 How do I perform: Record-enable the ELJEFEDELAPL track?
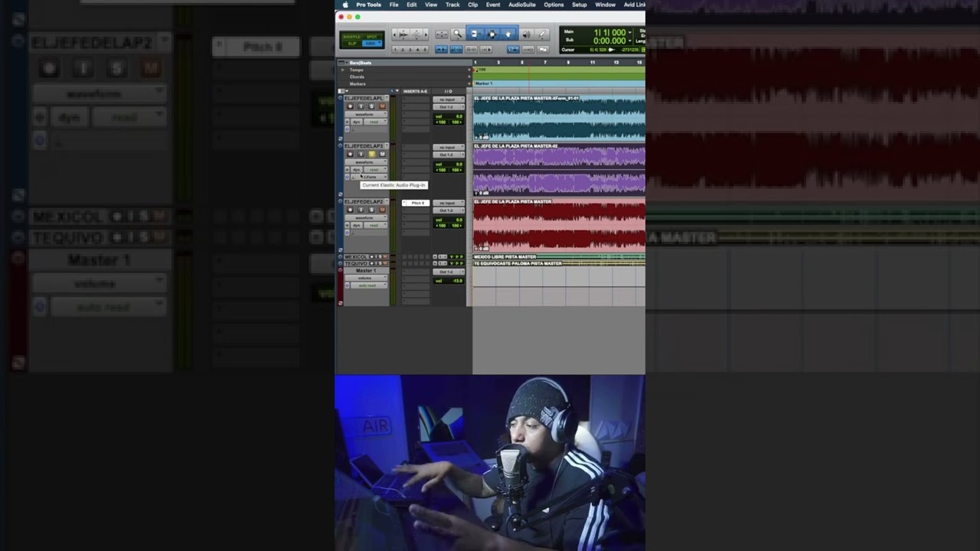pos(350,106)
